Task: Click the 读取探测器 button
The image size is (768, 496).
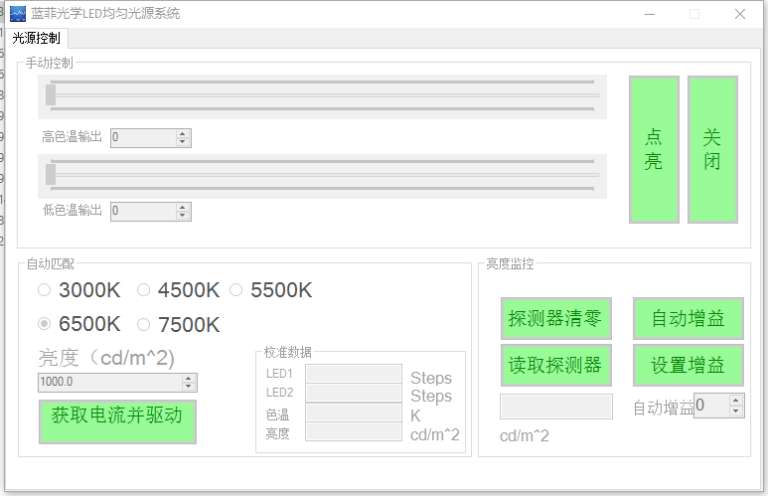Action: click(556, 365)
